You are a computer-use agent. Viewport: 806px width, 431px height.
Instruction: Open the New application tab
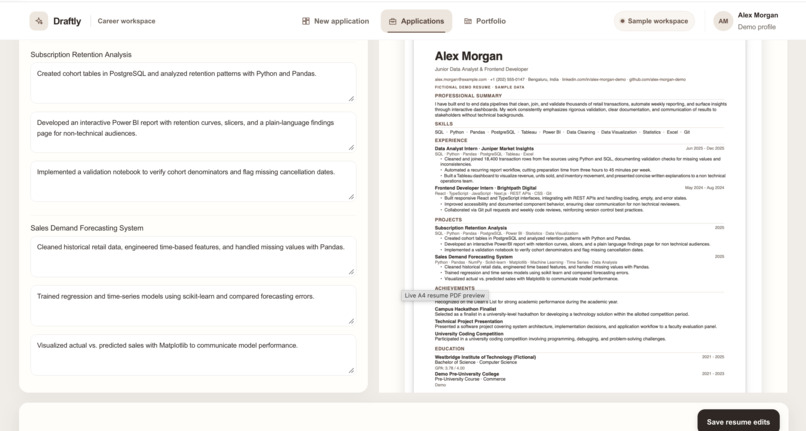[336, 21]
